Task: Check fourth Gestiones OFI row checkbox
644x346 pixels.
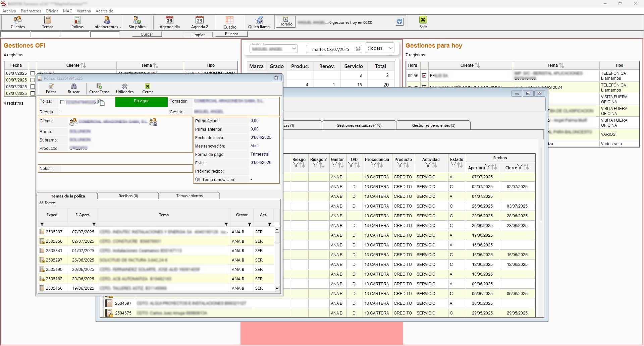Action: point(33,93)
